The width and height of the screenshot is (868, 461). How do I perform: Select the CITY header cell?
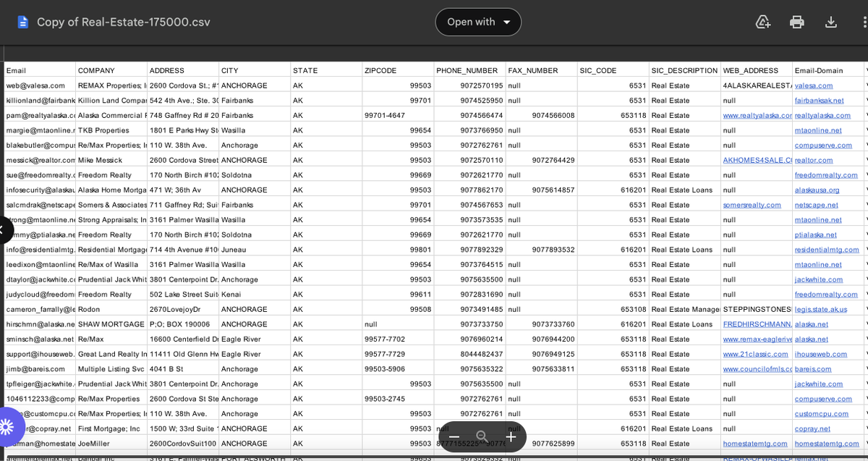(255, 70)
